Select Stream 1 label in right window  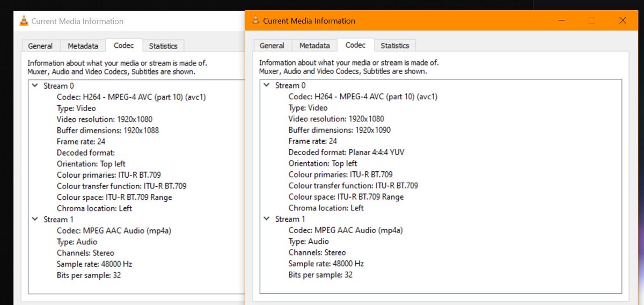pos(290,219)
